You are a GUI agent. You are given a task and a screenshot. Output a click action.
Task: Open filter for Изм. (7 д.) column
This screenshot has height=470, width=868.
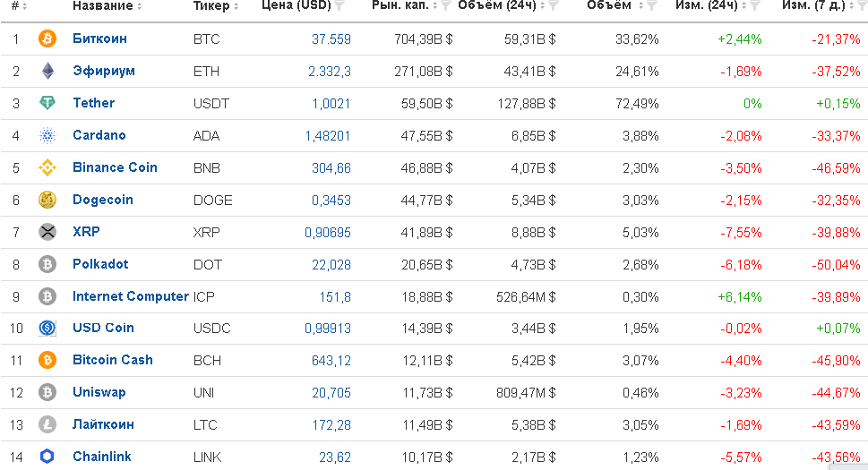click(x=863, y=5)
